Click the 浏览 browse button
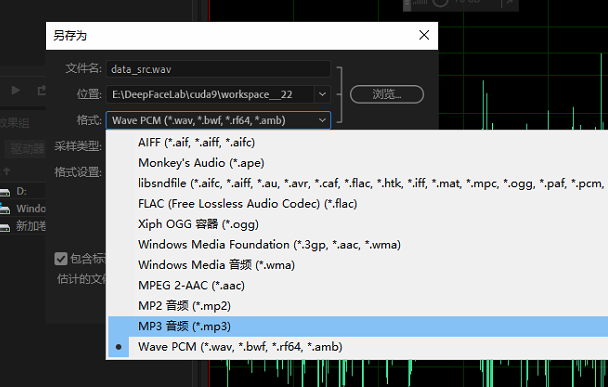Viewport: 608px width, 387px height. [x=387, y=94]
